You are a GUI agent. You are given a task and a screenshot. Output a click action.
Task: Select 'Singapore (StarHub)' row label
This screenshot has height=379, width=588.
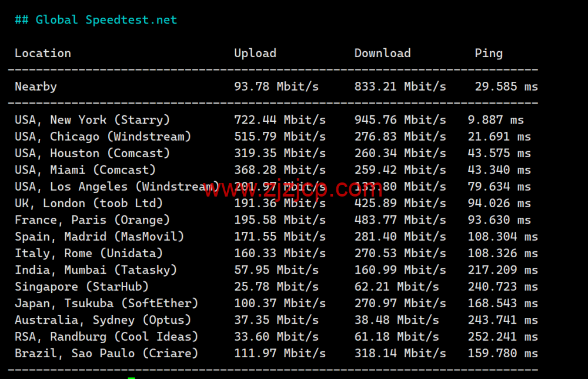tap(82, 287)
